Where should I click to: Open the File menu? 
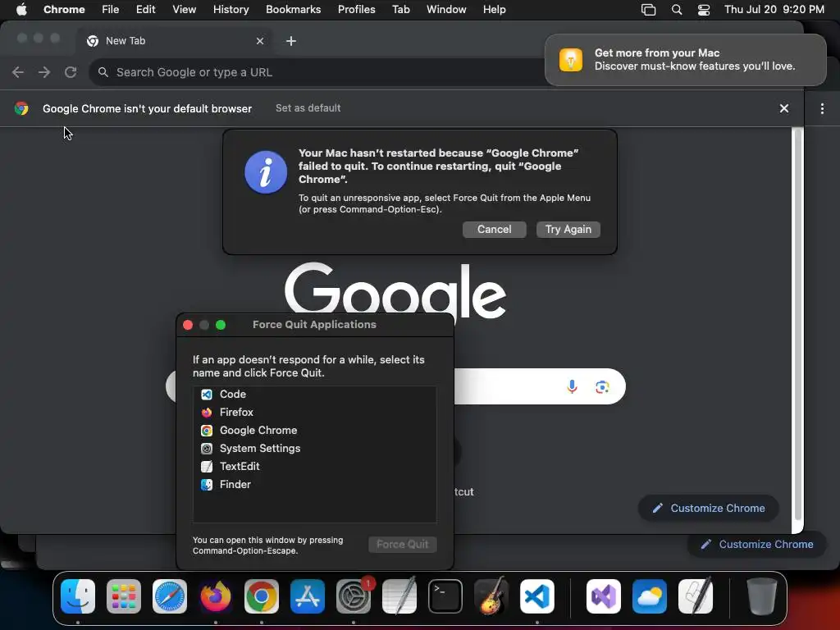point(111,10)
